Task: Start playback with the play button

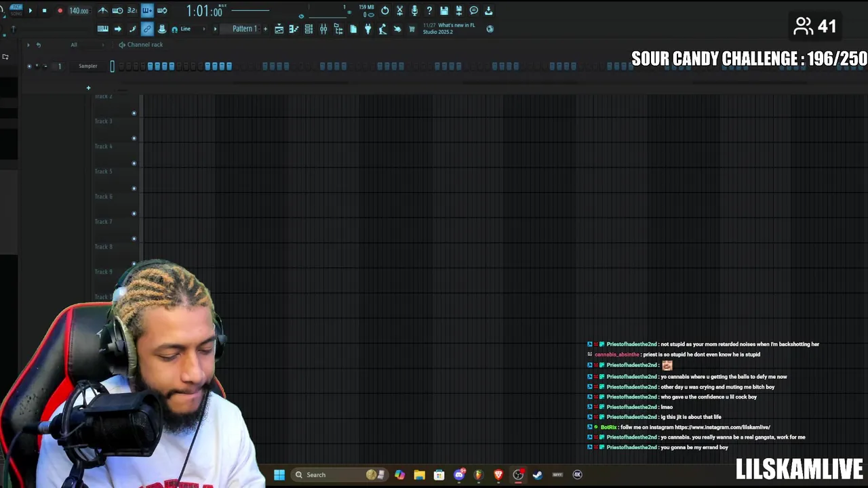Action: (x=31, y=11)
